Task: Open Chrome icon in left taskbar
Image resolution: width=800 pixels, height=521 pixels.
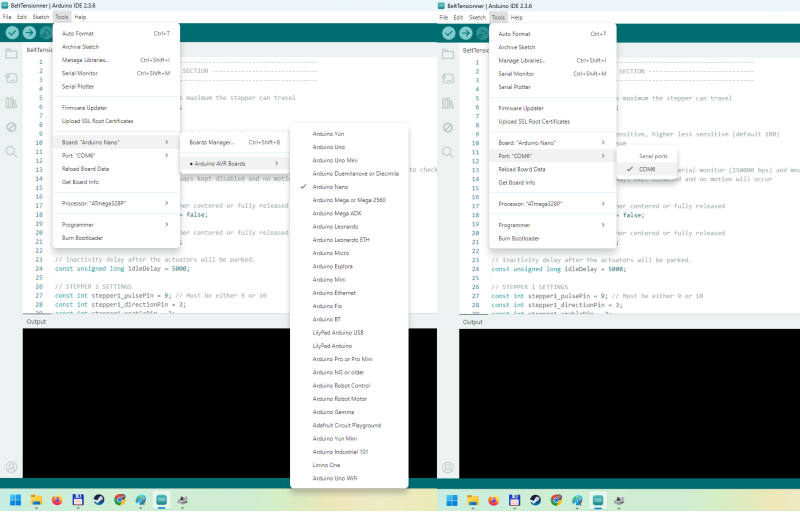Action: [x=120, y=500]
